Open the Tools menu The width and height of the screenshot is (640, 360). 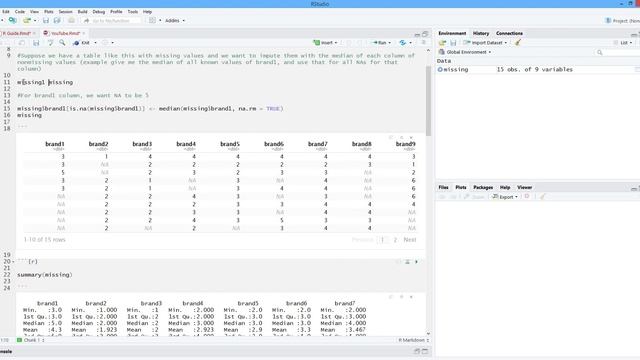[x=133, y=12]
